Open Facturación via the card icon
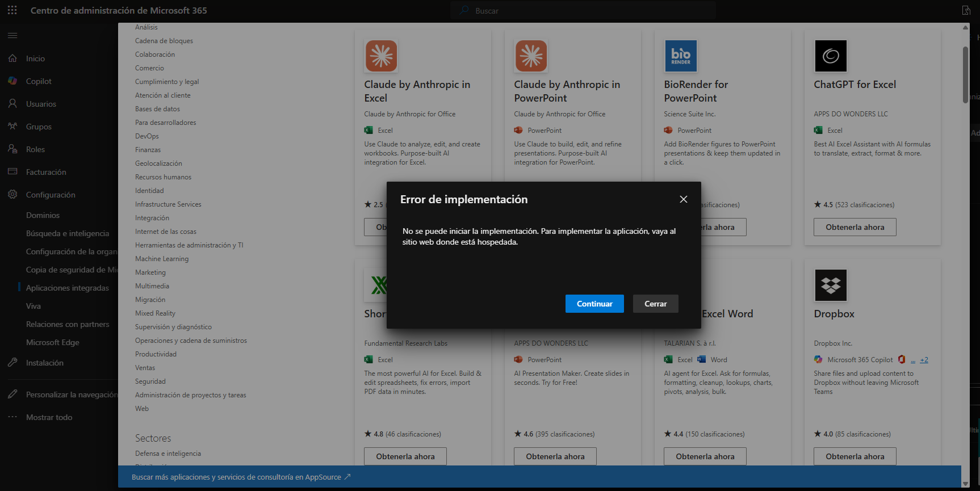This screenshot has height=491, width=980. (12, 172)
